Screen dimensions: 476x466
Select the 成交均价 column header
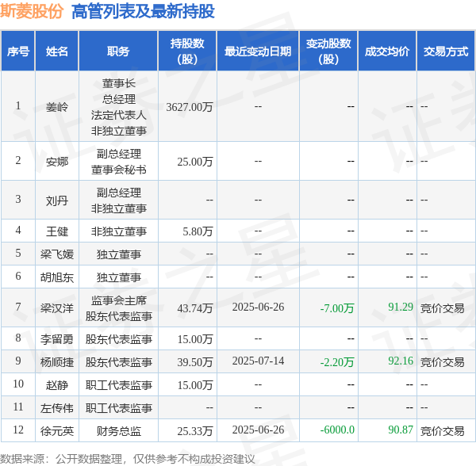387,52
